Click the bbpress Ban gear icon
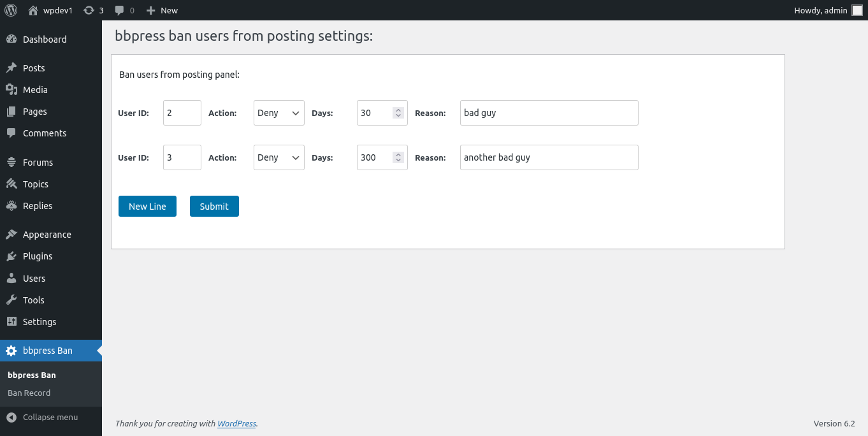Screen dimensions: 868x436 tap(10, 350)
